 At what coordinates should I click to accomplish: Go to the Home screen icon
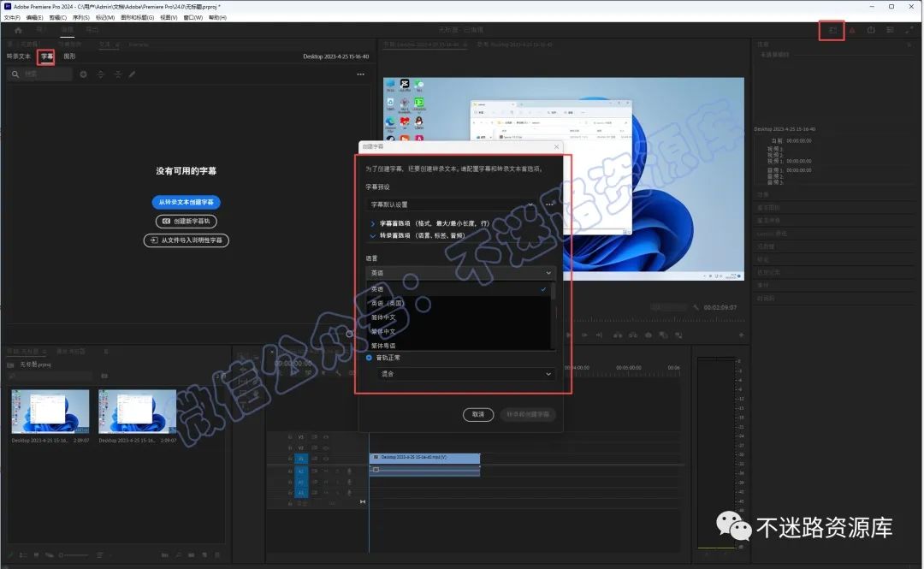coord(18,30)
